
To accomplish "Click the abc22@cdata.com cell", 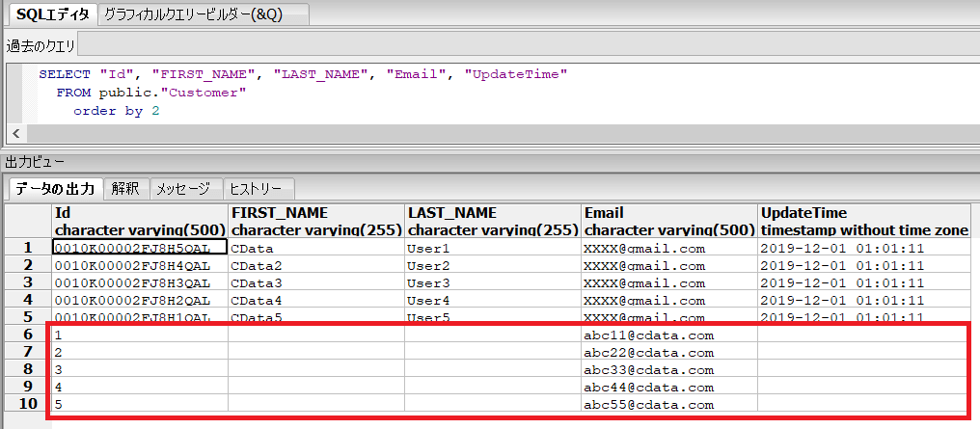I will [x=669, y=352].
